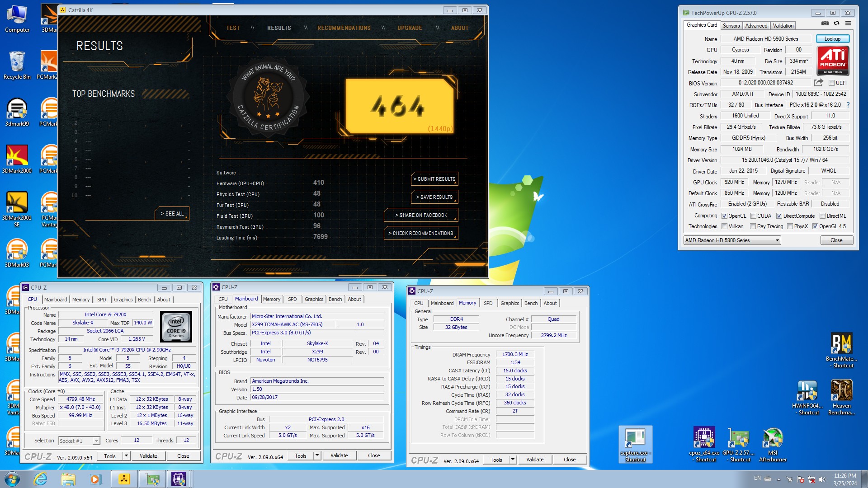Click Close button in GPU-Z
868x488 pixels.
[836, 240]
